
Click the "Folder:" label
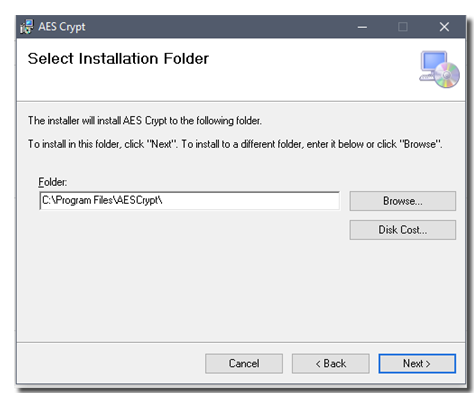(x=53, y=182)
